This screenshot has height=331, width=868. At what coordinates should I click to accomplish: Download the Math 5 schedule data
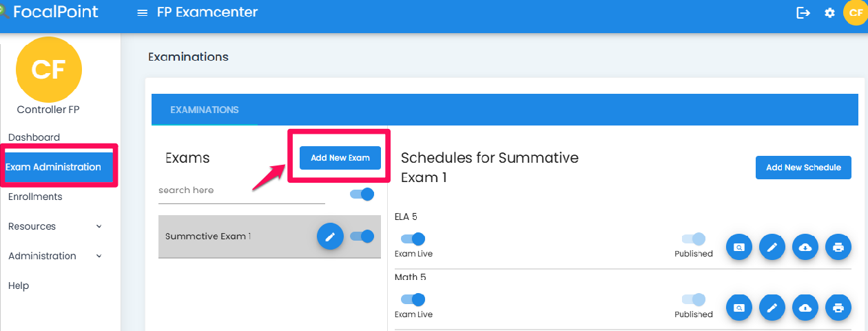(805, 308)
